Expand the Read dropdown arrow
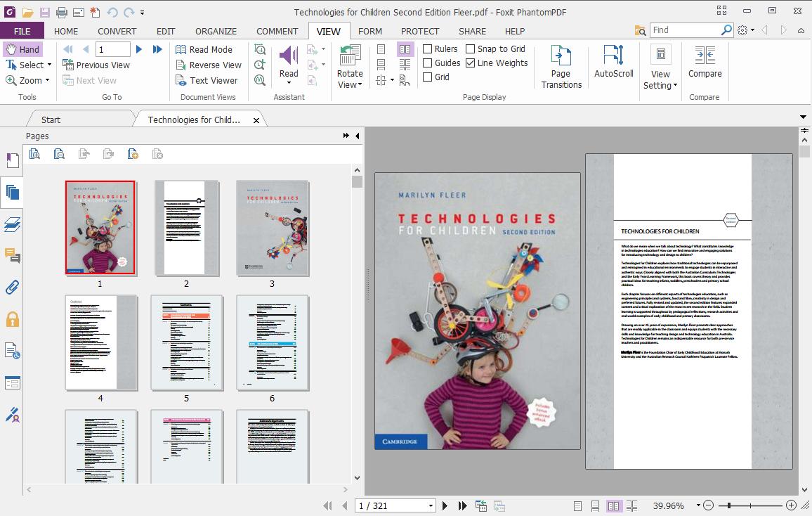The width and height of the screenshot is (812, 516). (289, 83)
